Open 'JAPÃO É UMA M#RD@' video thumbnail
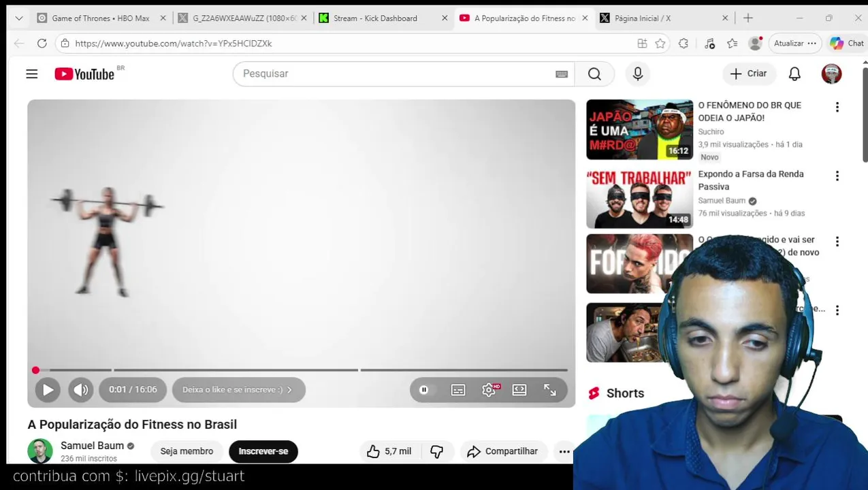868x490 pixels. pyautogui.click(x=639, y=129)
